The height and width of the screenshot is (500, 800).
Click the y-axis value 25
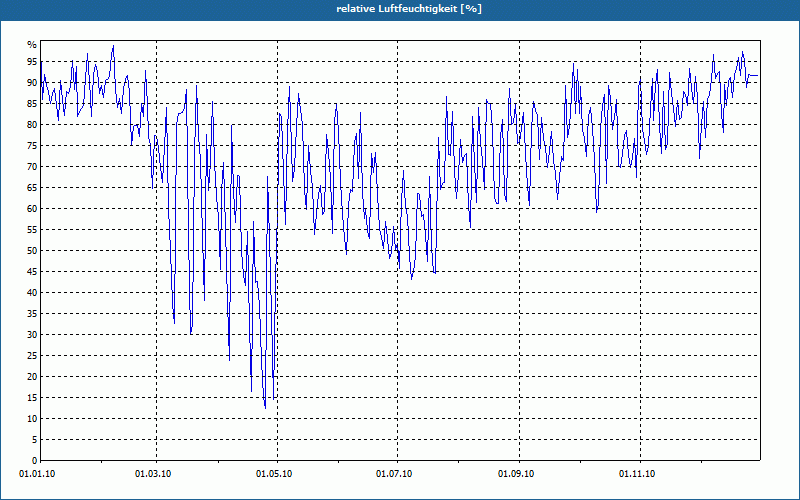(32, 356)
